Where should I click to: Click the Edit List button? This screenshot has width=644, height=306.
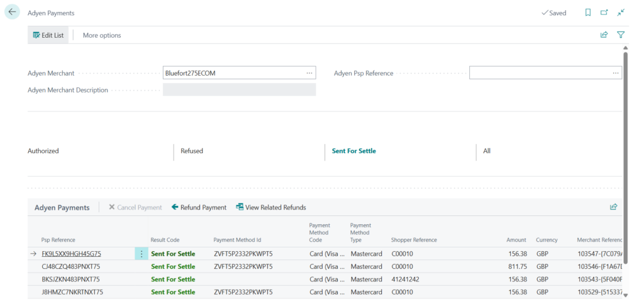pos(48,35)
